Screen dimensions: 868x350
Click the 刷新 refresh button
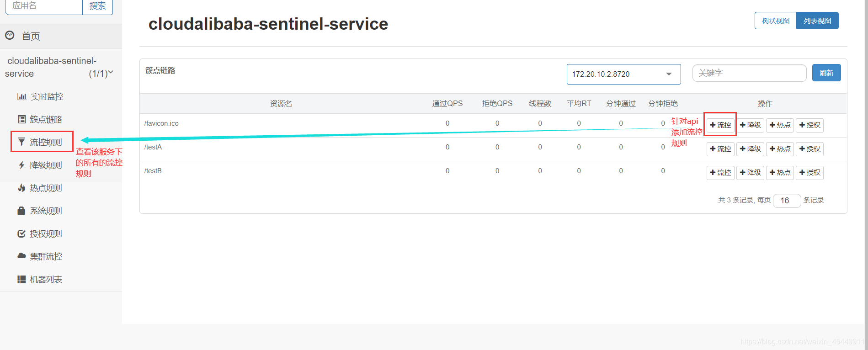pyautogui.click(x=826, y=73)
